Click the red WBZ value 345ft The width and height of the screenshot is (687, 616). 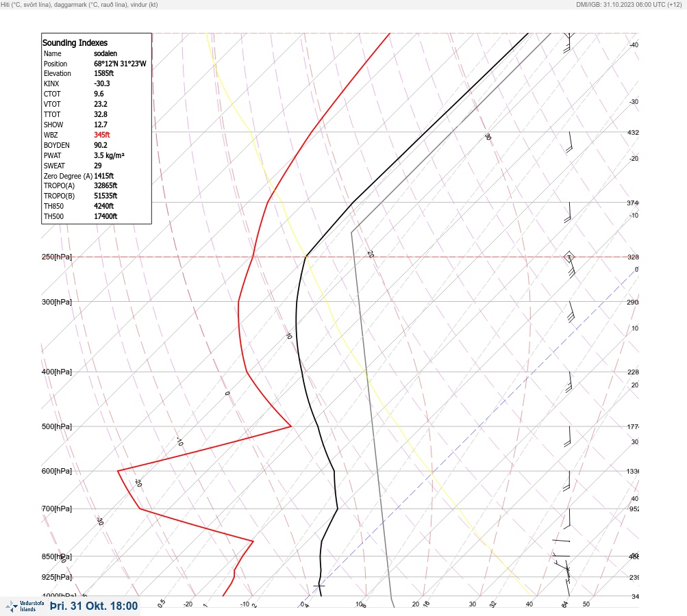click(x=102, y=135)
